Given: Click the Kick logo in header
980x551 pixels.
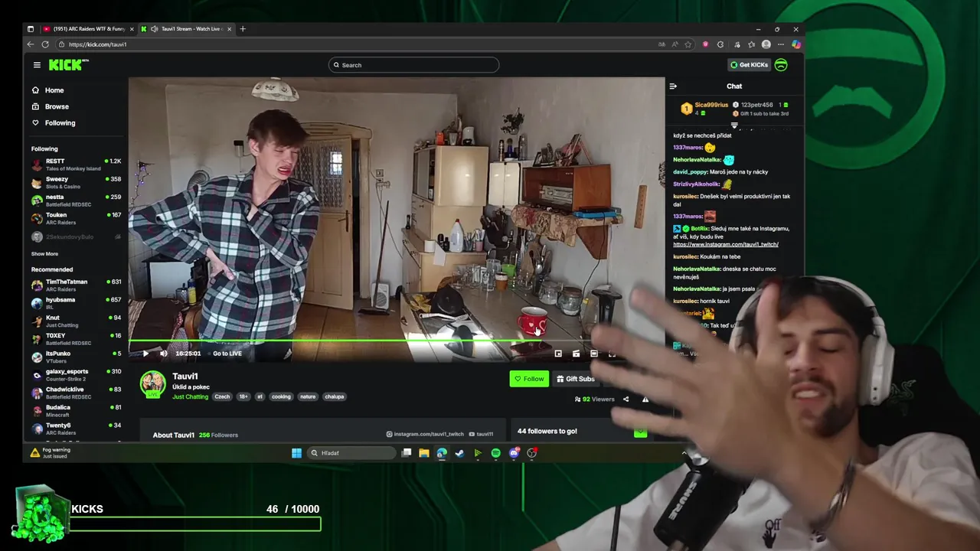Looking at the screenshot, I should click(x=68, y=65).
